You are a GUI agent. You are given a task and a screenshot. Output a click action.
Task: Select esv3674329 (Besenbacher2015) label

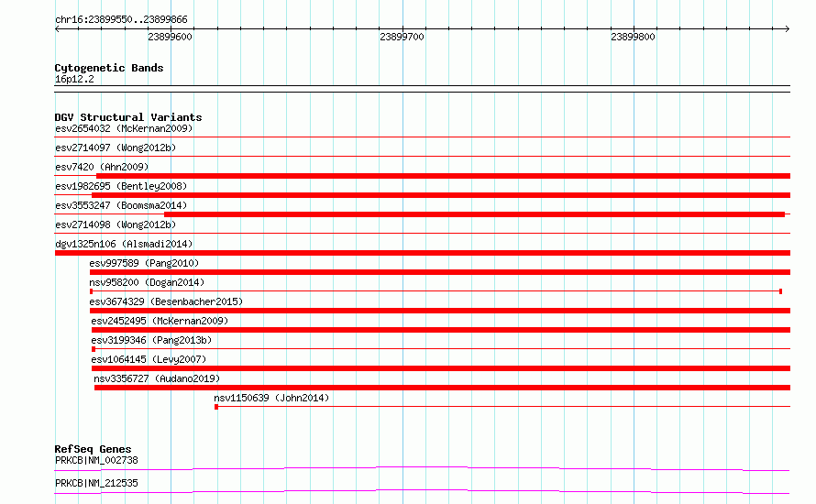[166, 301]
